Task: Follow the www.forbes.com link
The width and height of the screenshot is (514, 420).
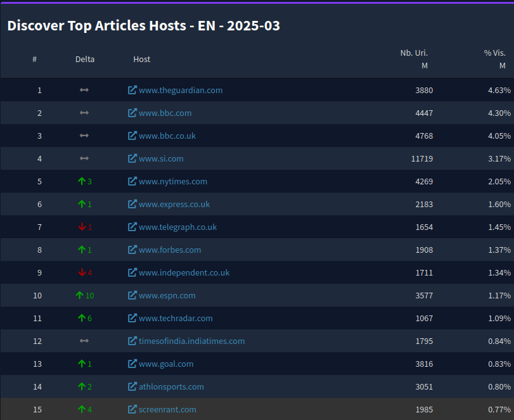Action: (170, 250)
